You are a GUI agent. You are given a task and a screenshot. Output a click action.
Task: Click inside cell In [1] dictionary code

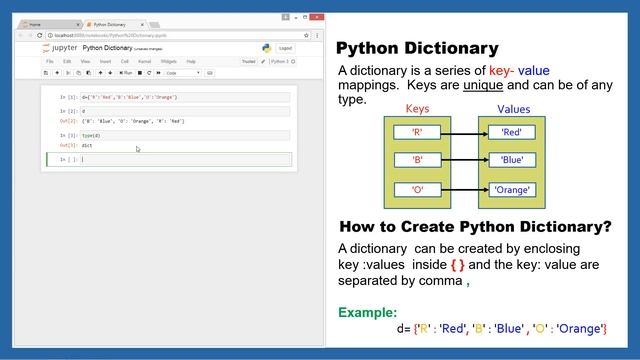[x=185, y=97]
